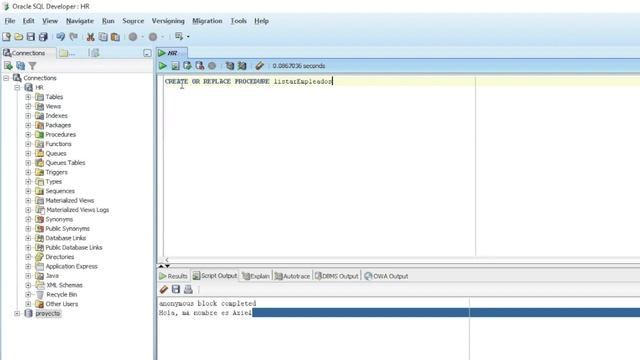
Task: Click the Paste clipboard icon
Action: [x=116, y=37]
